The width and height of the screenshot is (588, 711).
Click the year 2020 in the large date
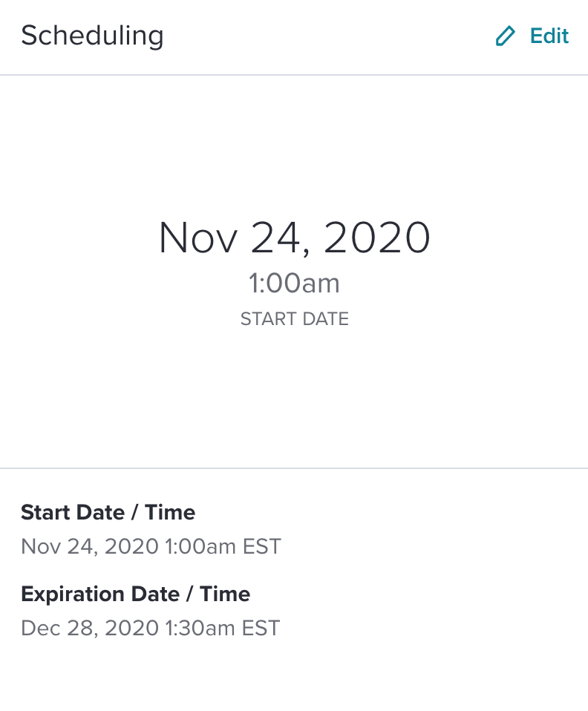[x=376, y=237]
